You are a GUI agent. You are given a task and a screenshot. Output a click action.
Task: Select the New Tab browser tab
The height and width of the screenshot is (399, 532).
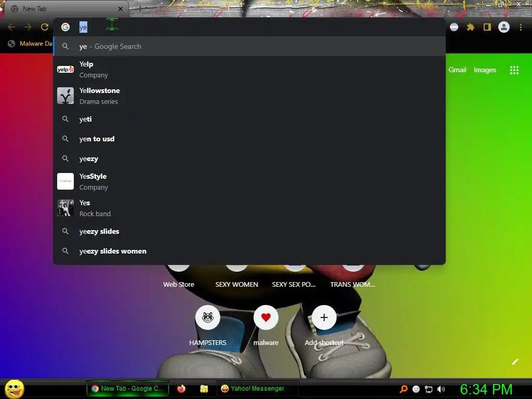tap(66, 9)
